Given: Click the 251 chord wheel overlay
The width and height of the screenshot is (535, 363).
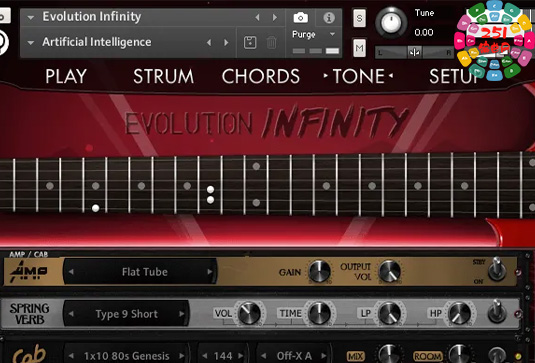Looking at the screenshot, I should click(x=495, y=40).
